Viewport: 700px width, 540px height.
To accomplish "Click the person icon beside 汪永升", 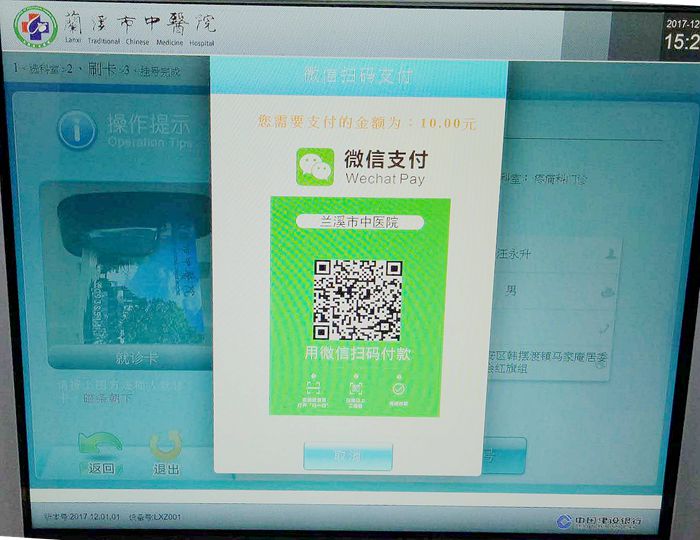I will [x=611, y=254].
